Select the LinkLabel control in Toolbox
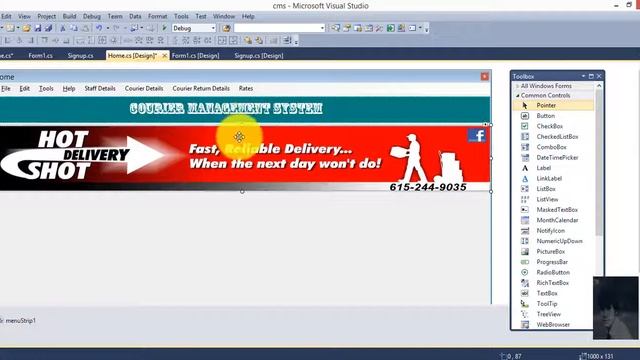This screenshot has height=360, width=640. pyautogui.click(x=553, y=178)
